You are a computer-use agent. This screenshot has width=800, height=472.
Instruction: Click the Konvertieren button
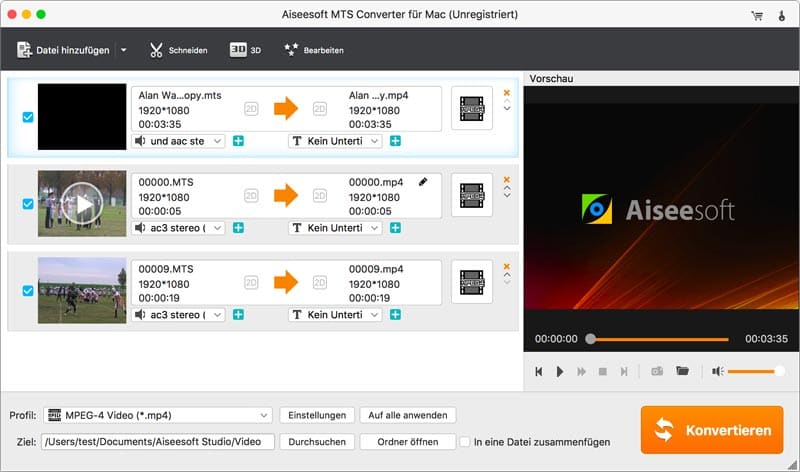pos(714,430)
